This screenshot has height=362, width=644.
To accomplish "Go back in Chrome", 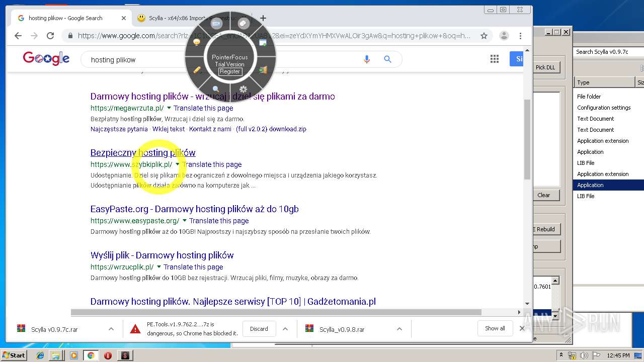I will click(18, 36).
